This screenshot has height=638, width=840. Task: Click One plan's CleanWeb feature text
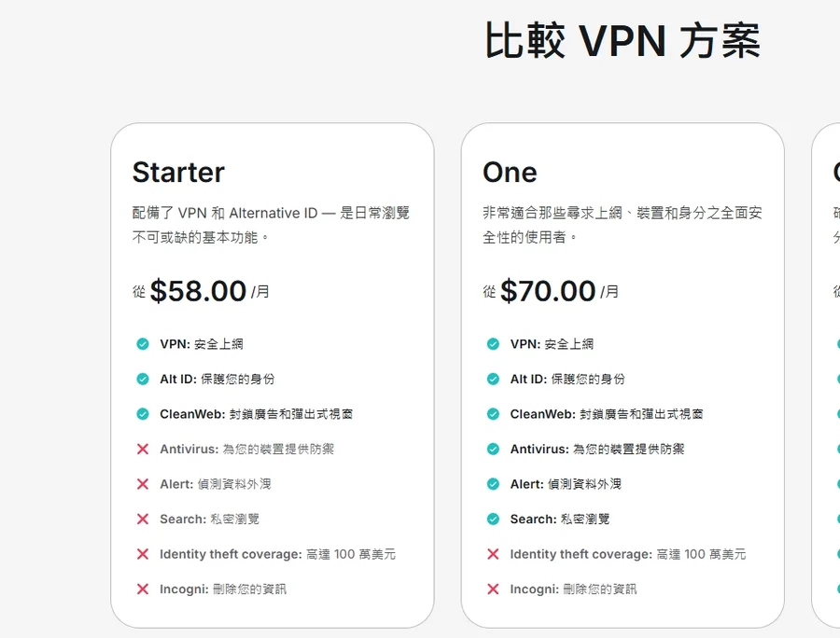click(606, 414)
